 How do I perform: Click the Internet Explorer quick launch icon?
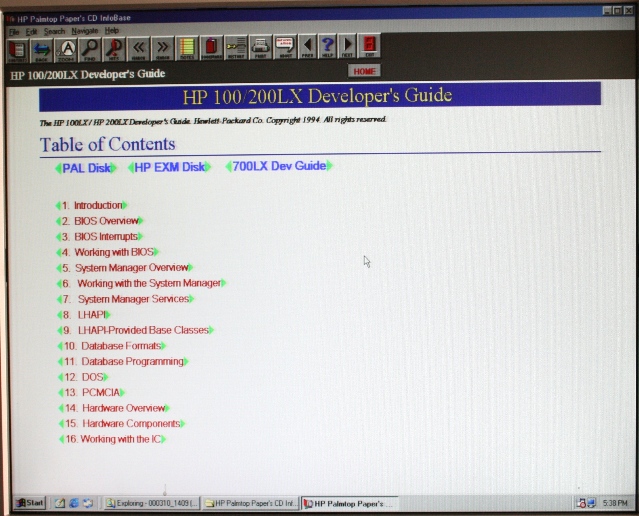point(74,503)
